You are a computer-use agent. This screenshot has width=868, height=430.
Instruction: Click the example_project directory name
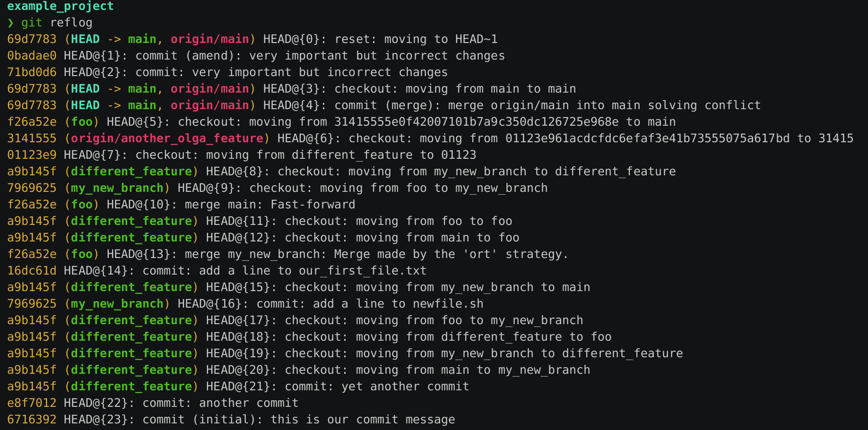point(61,6)
